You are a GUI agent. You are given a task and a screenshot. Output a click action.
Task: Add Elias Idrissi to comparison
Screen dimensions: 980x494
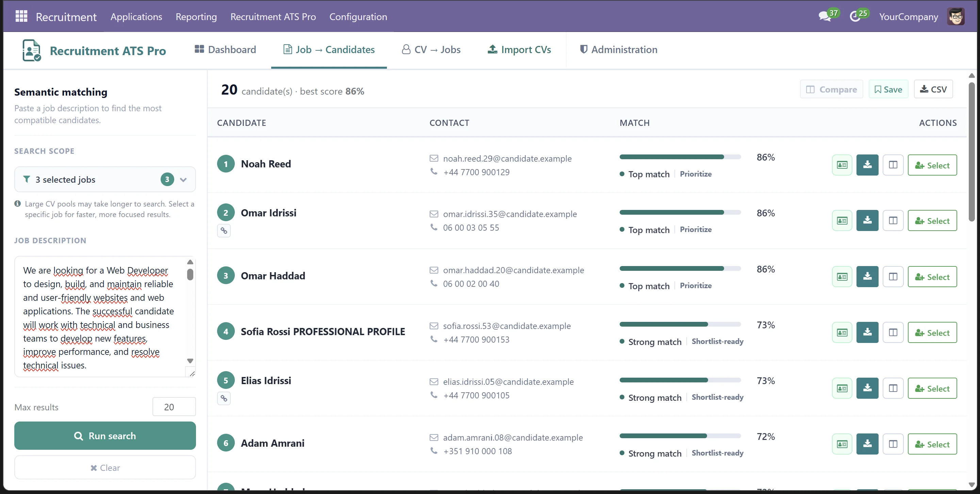pyautogui.click(x=893, y=388)
